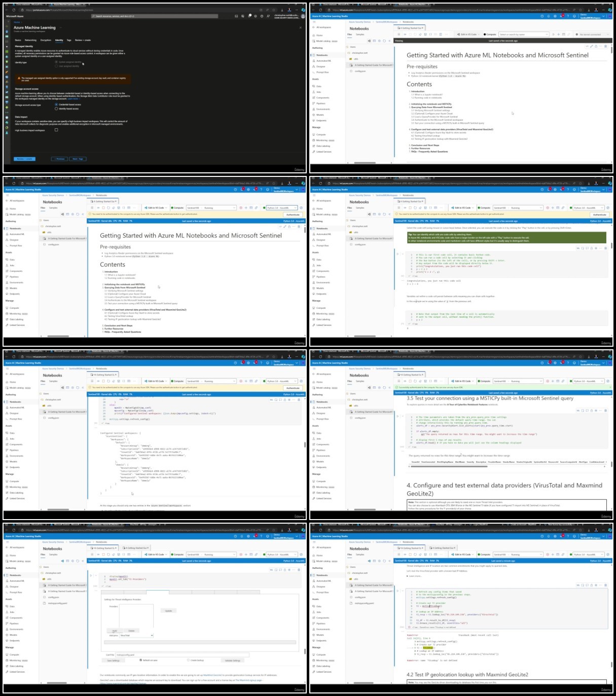
Task: Open the Add prov VirusTotal dropdown
Action: point(137,635)
